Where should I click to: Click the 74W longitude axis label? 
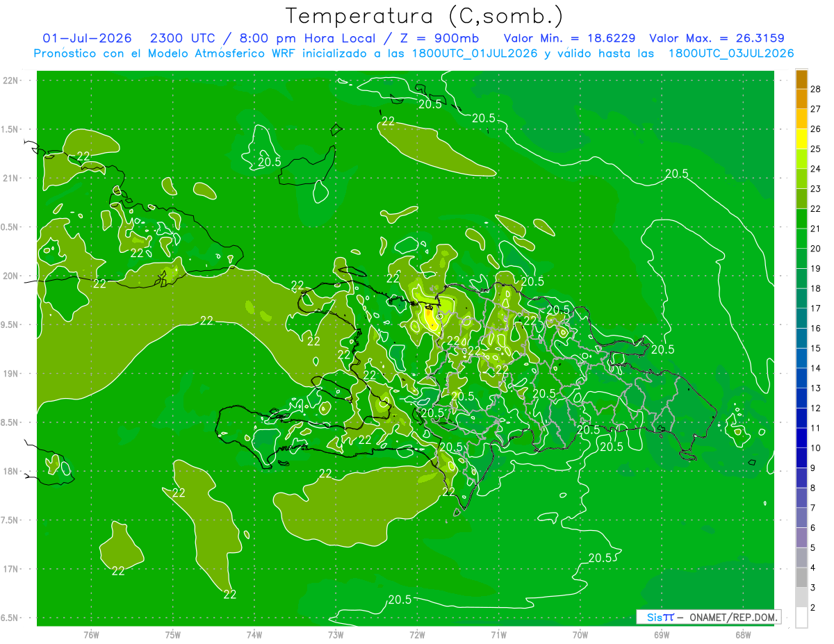point(254,634)
